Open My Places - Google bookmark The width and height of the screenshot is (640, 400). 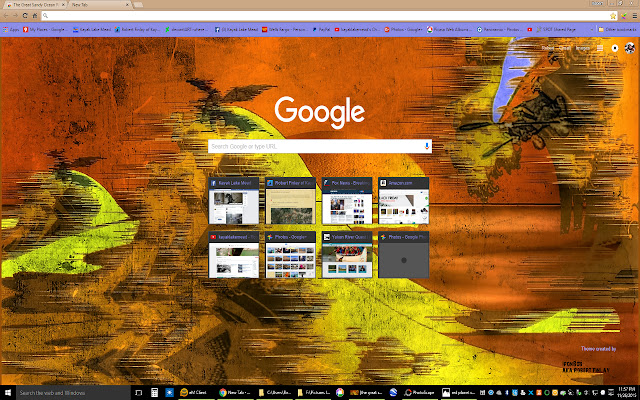tap(45, 29)
